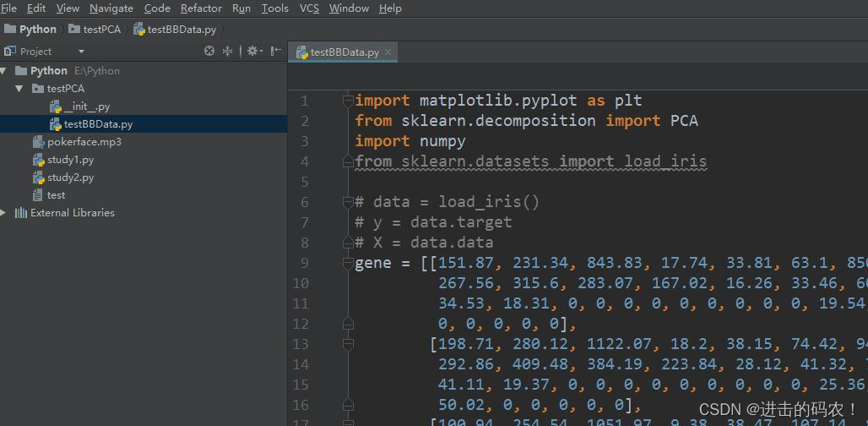The width and height of the screenshot is (868, 426).
Task: Open the Window menu
Action: tap(349, 8)
